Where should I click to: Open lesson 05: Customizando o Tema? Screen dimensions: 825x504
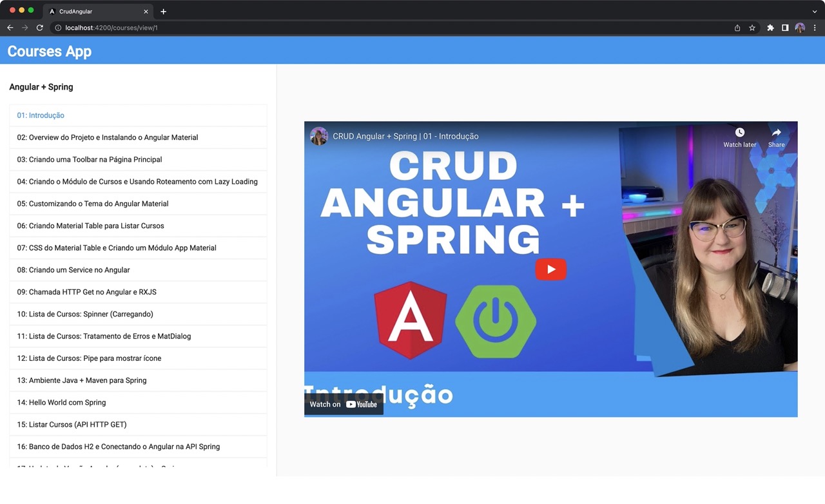point(92,203)
